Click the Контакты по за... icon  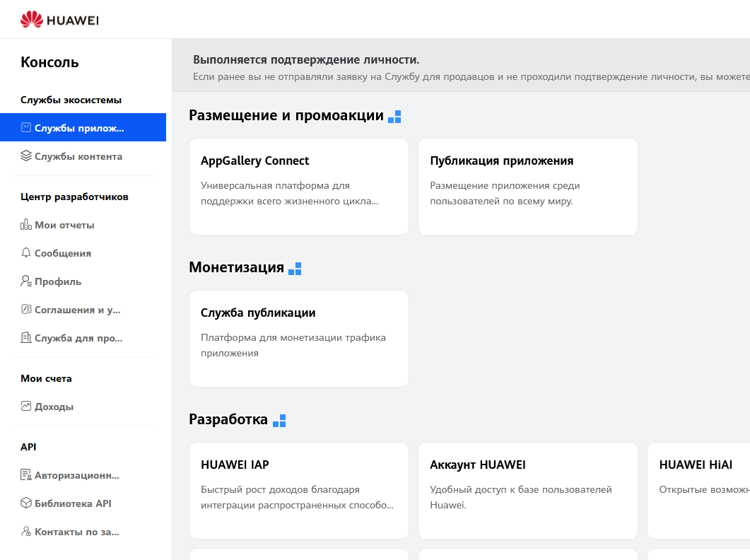click(x=26, y=531)
